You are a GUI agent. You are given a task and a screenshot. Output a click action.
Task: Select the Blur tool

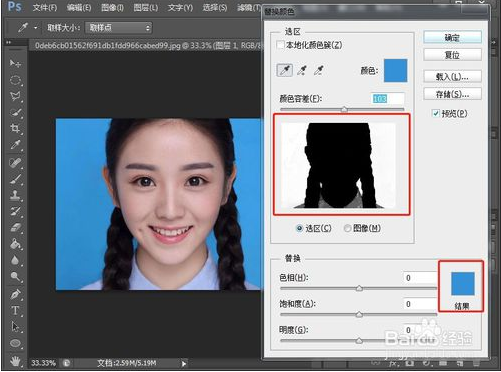(x=15, y=260)
